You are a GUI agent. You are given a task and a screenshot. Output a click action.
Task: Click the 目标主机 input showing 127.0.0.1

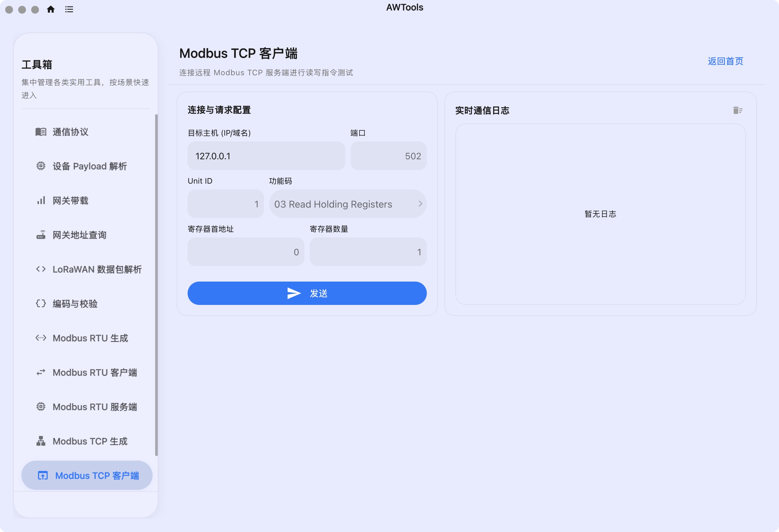(266, 156)
